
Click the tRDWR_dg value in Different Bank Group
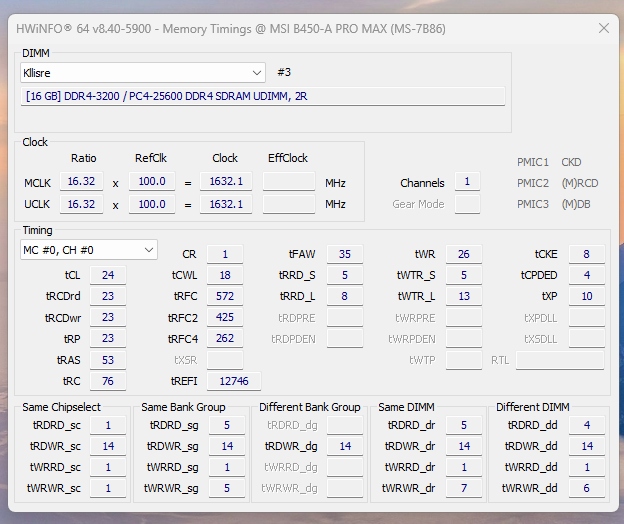click(345, 446)
